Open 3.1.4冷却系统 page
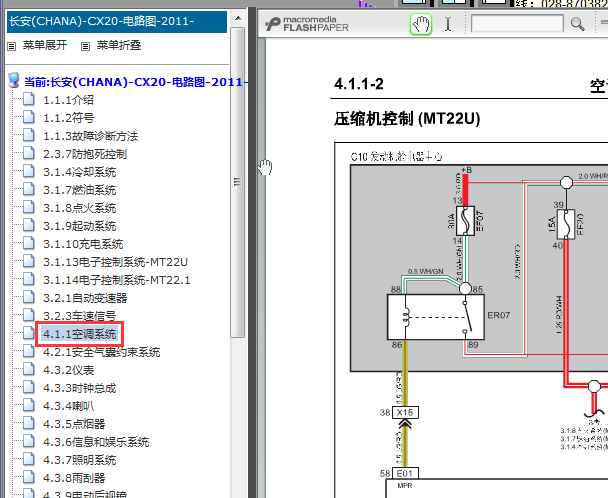This screenshot has height=498, width=608. (x=79, y=172)
